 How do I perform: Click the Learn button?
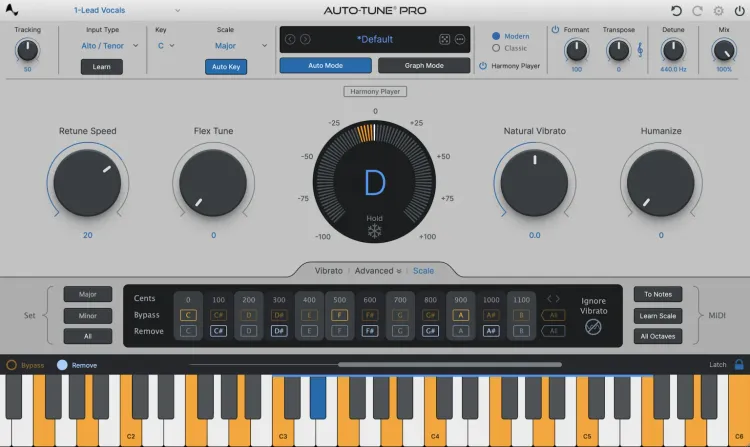pyautogui.click(x=101, y=66)
